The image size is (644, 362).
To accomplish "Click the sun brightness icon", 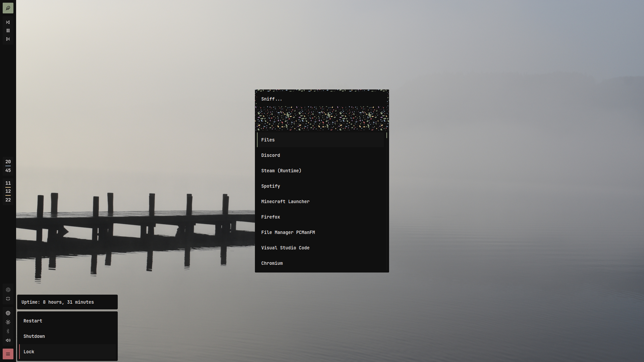I will pyautogui.click(x=8, y=322).
